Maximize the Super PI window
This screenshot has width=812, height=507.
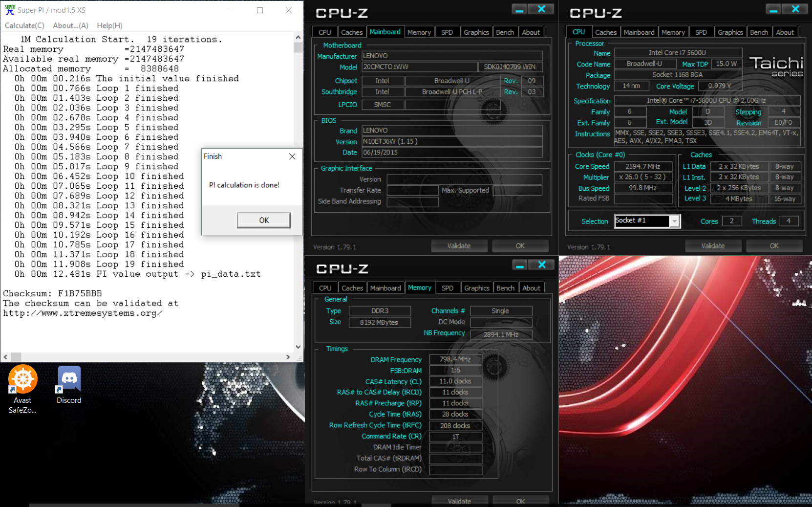(x=260, y=10)
